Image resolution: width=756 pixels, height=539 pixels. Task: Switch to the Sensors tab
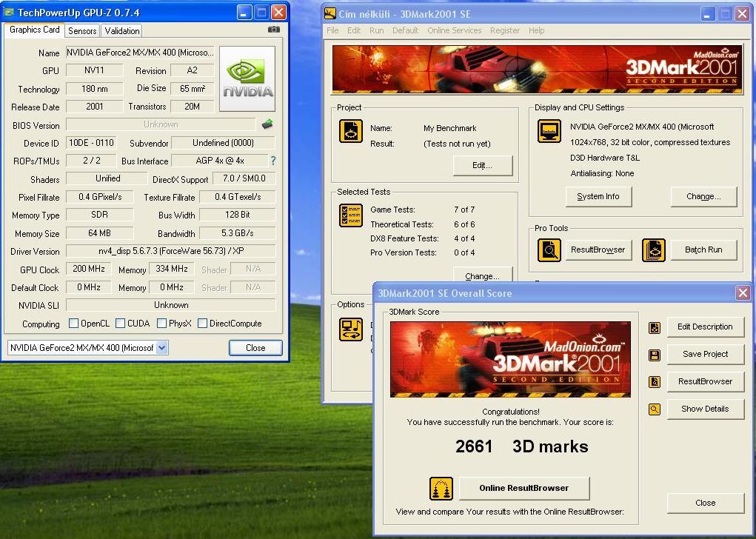point(82,31)
